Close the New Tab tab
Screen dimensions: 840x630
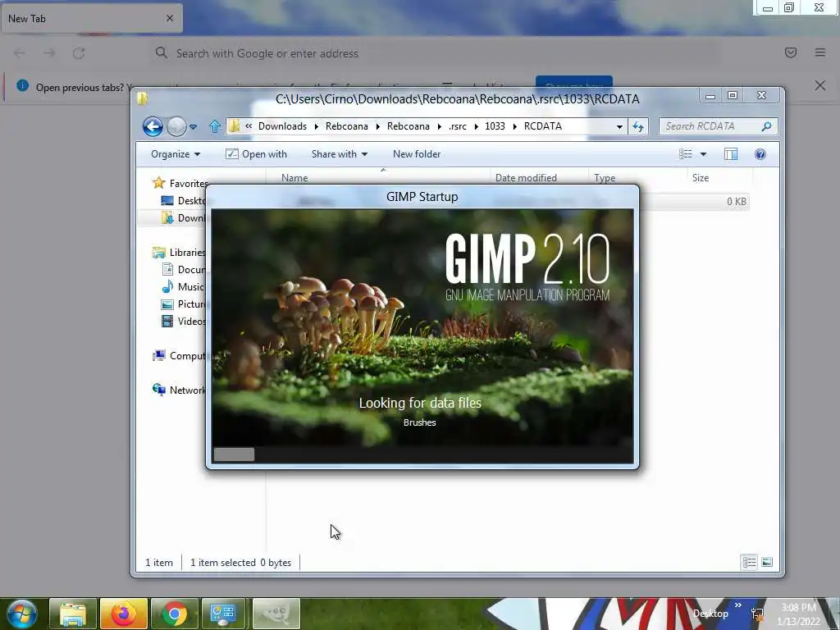pyautogui.click(x=169, y=18)
